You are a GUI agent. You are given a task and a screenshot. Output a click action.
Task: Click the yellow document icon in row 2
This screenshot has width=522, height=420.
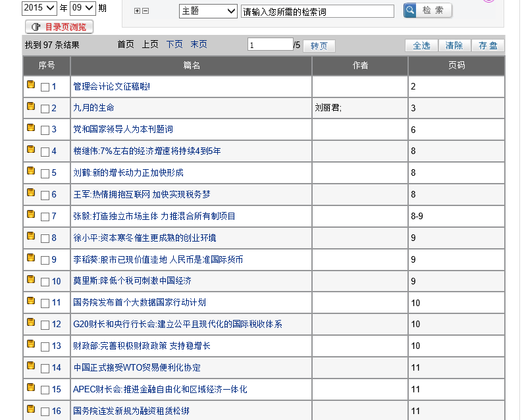[31, 106]
